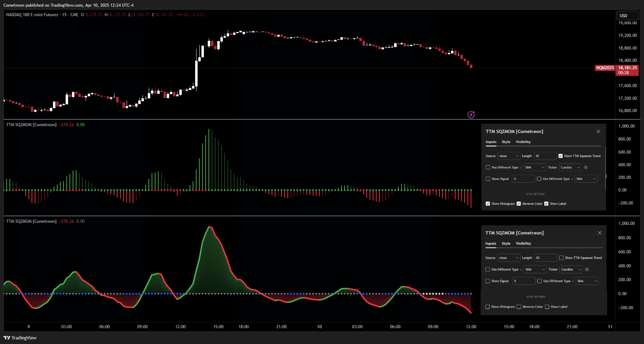The image size is (644, 344).
Task: Expand the signal-row SMA dropdown in line-pane dialog
Action: pyautogui.click(x=587, y=281)
